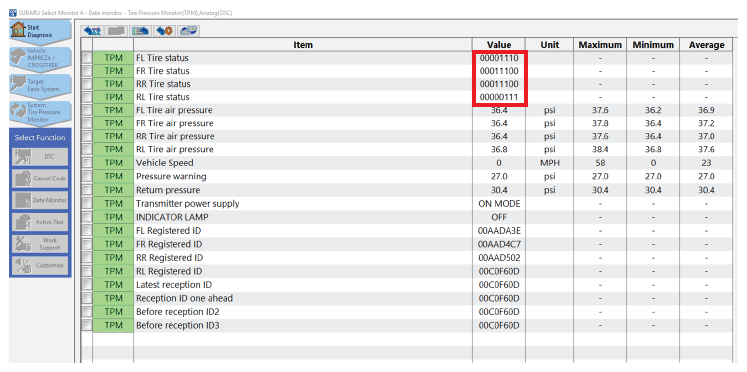The width and height of the screenshot is (747, 372).
Task: Select the Before reception ID2 label
Action: [178, 312]
